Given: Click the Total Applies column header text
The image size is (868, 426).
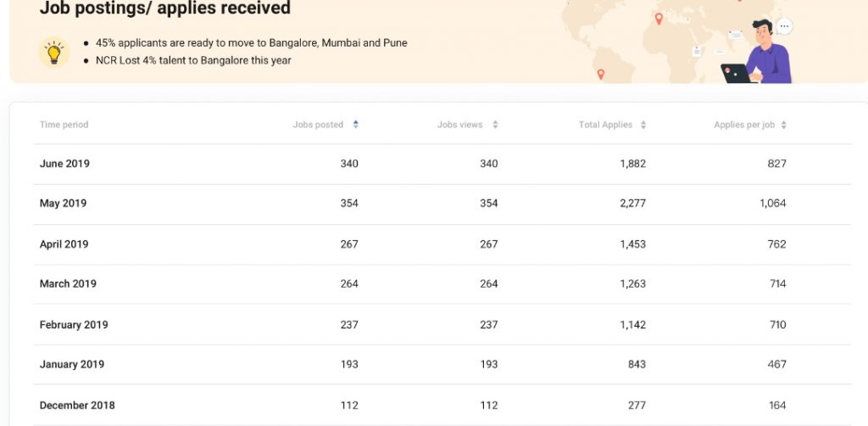Looking at the screenshot, I should click(605, 125).
